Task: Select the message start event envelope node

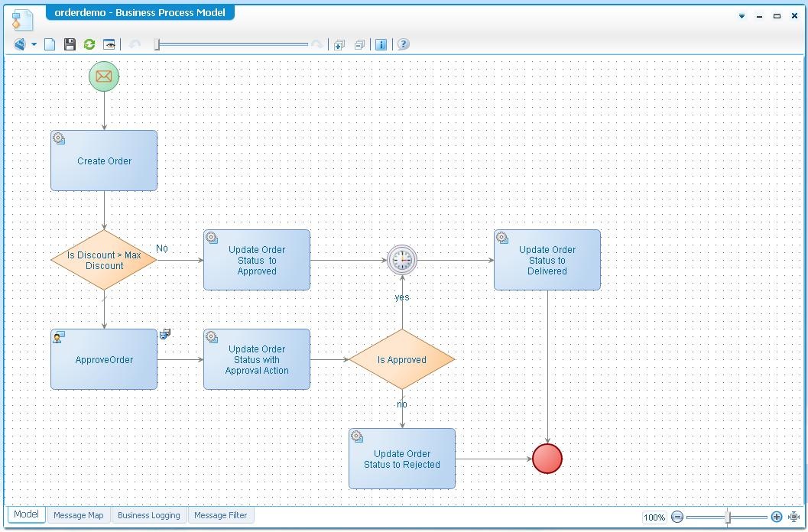Action: (104, 76)
